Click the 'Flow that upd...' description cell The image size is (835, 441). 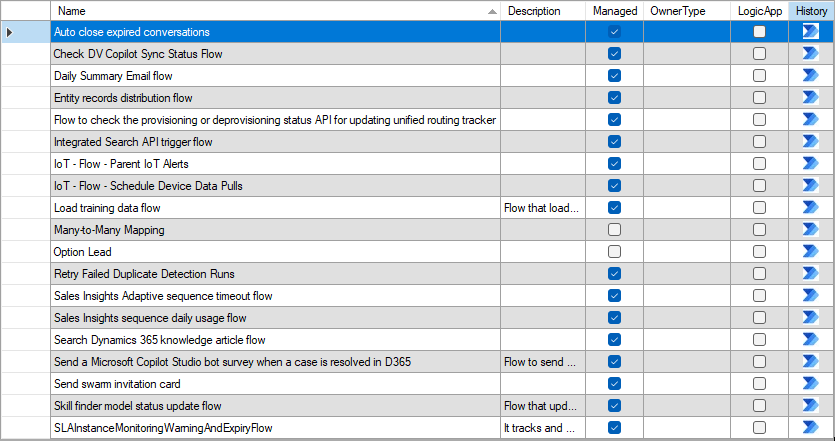(543, 406)
